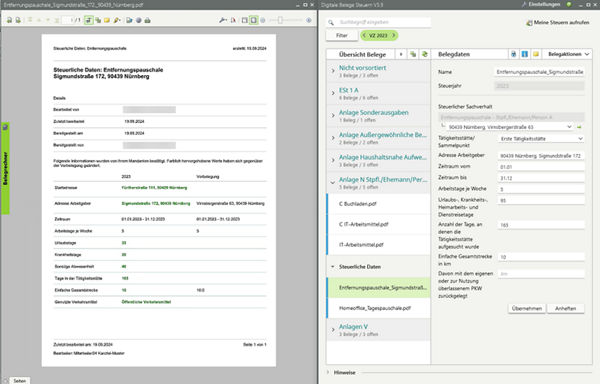Click the green pages icon after scroll-mode icon
The height and width of the screenshot is (384, 600).
click(98, 20)
